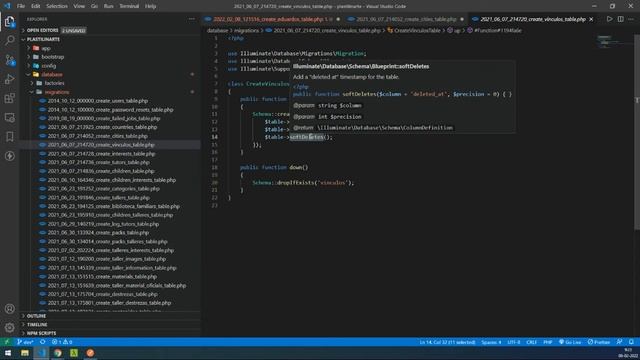This screenshot has width=640, height=360.
Task: Expand the factories folder
Action: [x=54, y=83]
